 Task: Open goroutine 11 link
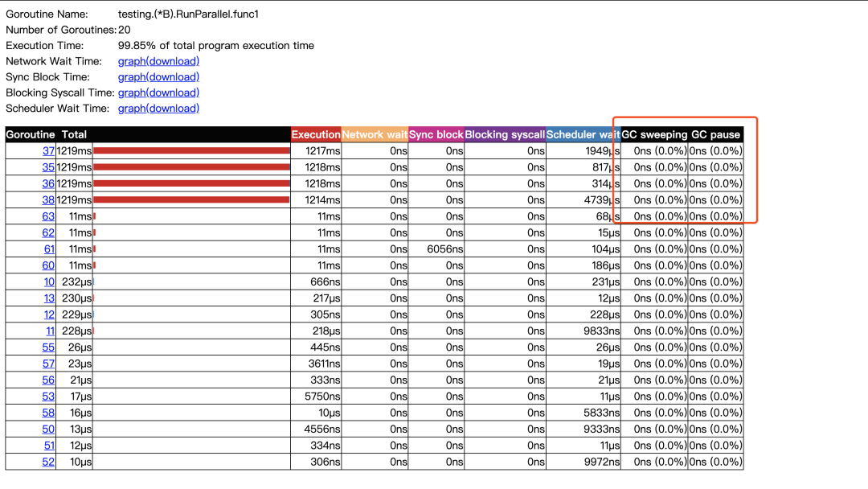51,331
